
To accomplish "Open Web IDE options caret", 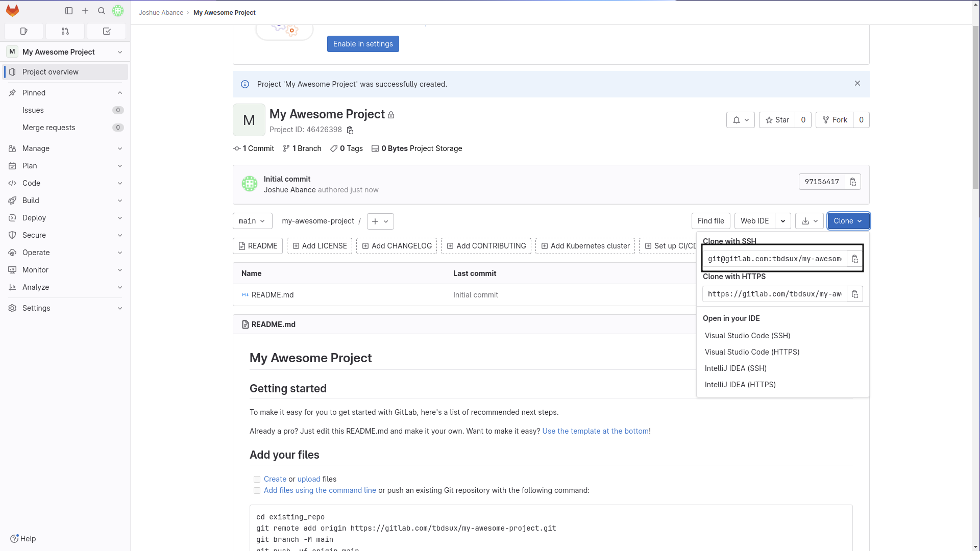I will click(x=783, y=221).
